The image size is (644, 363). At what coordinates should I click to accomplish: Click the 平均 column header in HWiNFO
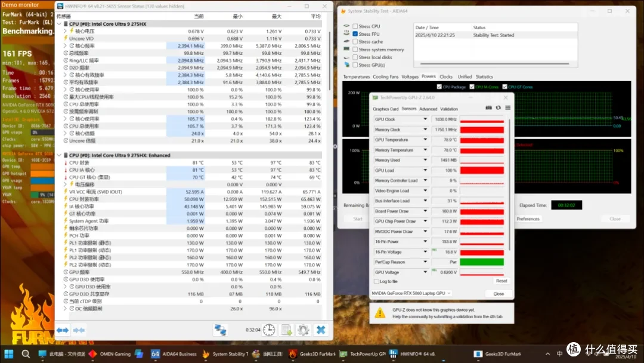pos(315,17)
